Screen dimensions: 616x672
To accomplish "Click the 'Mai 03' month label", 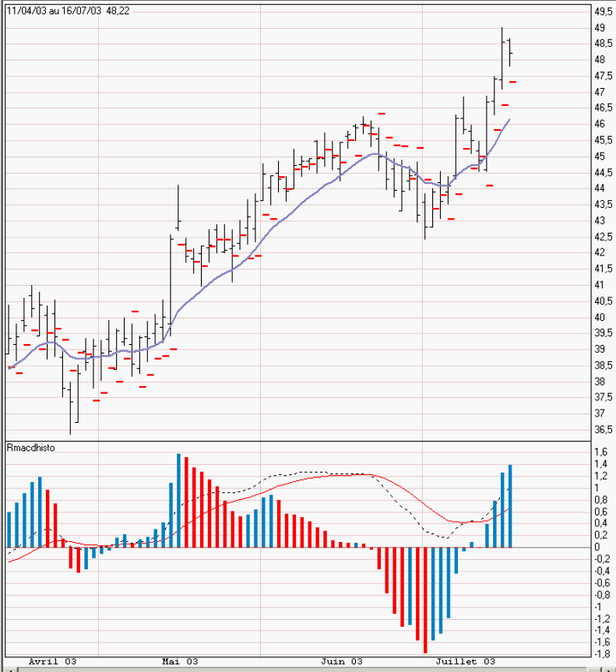I will [180, 661].
